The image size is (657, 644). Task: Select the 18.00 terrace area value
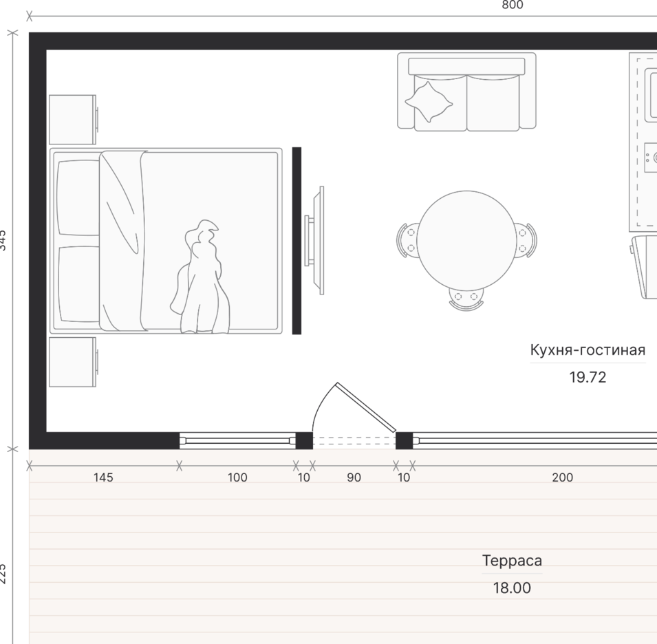tap(512, 588)
